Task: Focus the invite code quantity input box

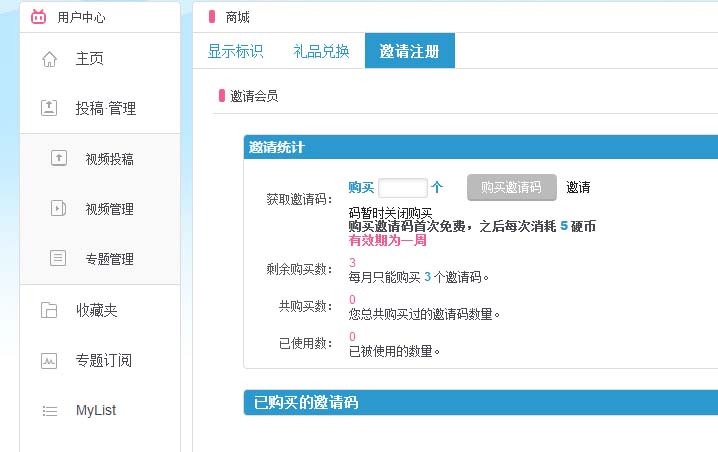Action: 403,187
